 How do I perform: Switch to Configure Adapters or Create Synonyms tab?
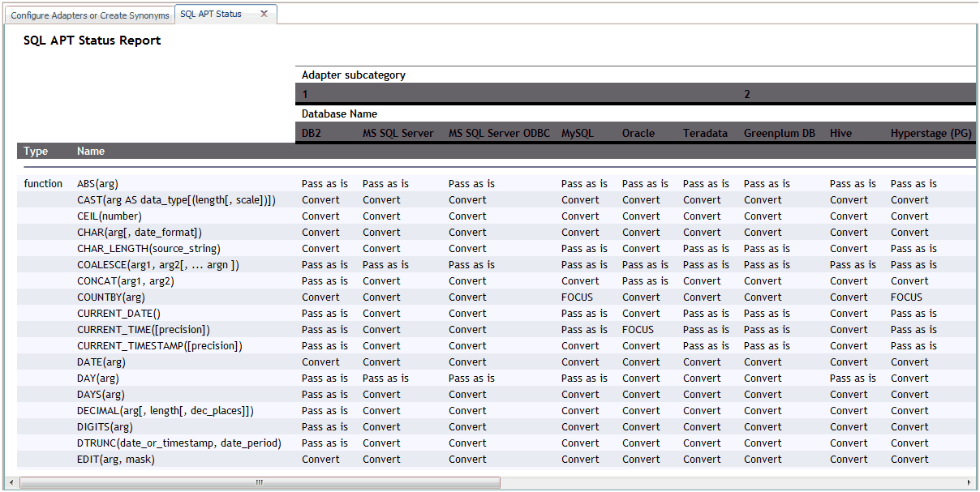click(x=89, y=15)
